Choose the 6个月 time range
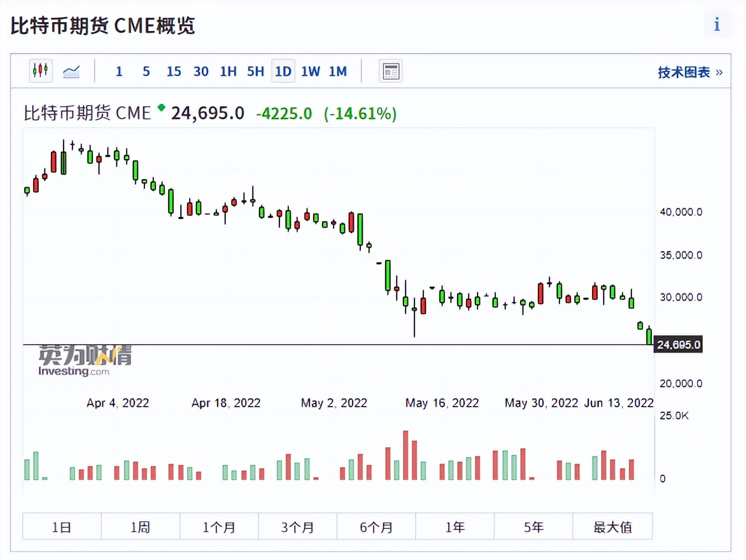746x560 pixels. point(376,526)
